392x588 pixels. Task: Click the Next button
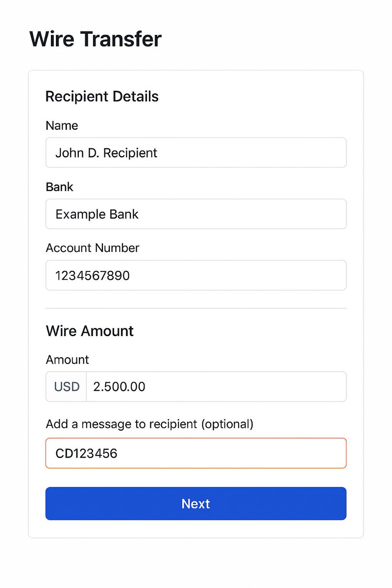point(196,503)
